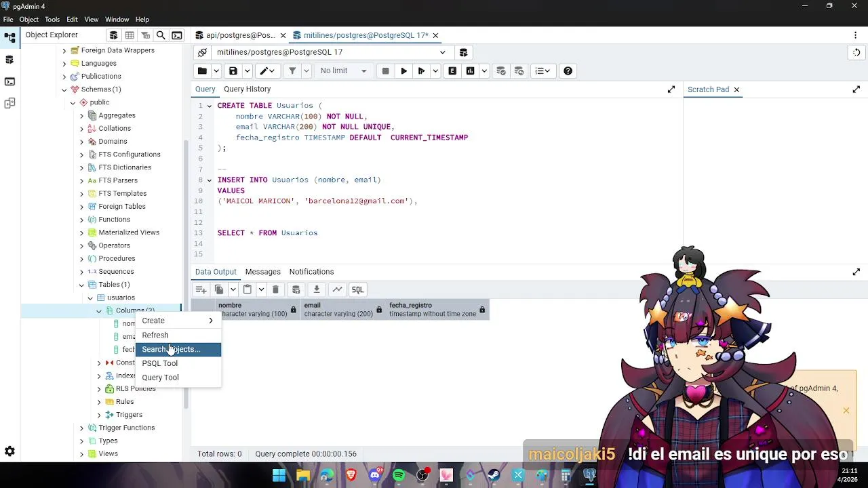Open the Explain options dropdown arrow
Viewport: 868px width, 488px height.
pyautogui.click(x=484, y=71)
